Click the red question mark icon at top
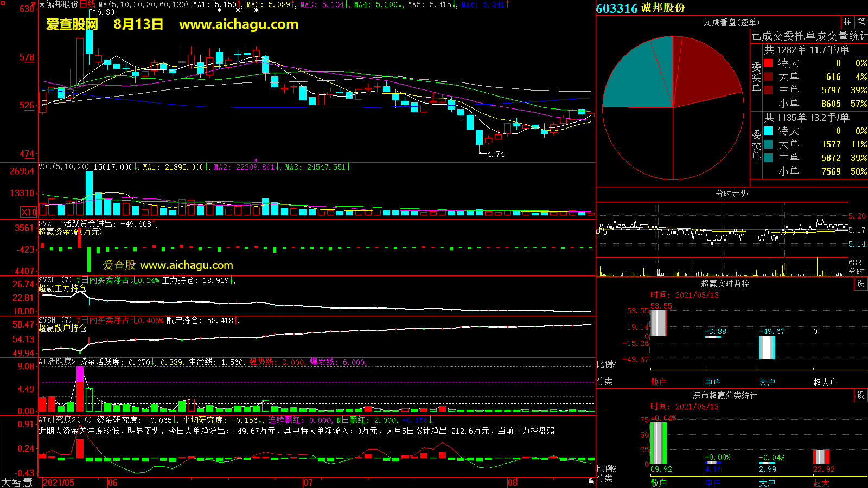This screenshot has width=868, height=488. [x=34, y=4]
